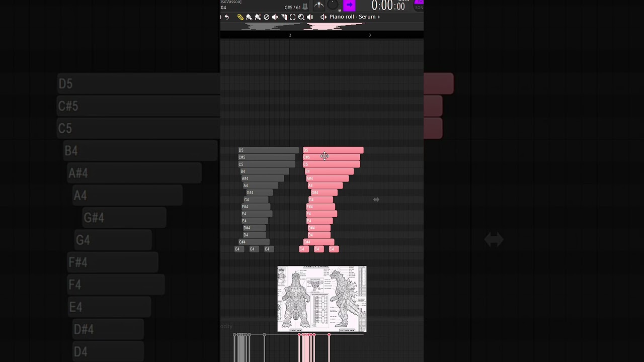The width and height of the screenshot is (644, 362).
Task: Jump to bar 2 on the ruler
Action: pos(290,35)
